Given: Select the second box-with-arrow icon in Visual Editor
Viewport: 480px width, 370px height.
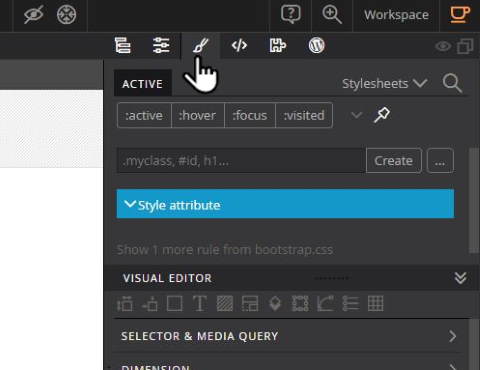Looking at the screenshot, I should pyautogui.click(x=150, y=304).
